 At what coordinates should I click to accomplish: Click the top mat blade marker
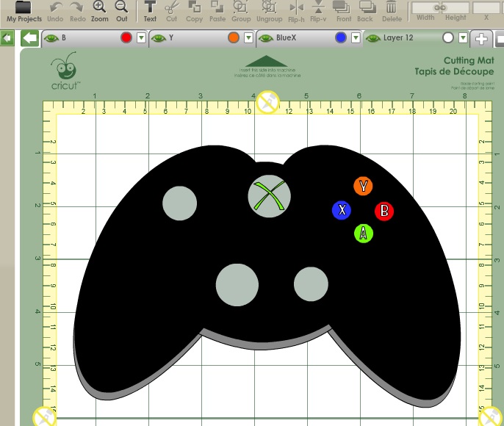click(x=268, y=102)
